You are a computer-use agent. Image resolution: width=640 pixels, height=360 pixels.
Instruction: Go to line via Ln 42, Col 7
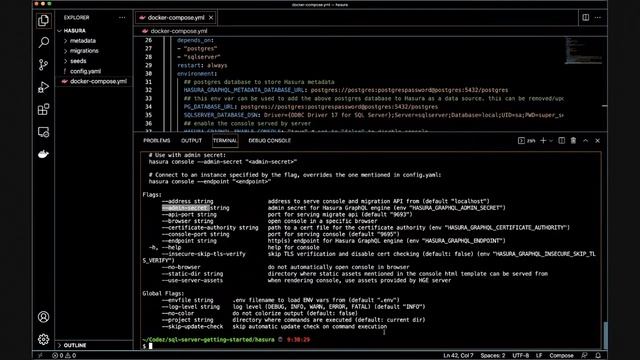pos(458,356)
